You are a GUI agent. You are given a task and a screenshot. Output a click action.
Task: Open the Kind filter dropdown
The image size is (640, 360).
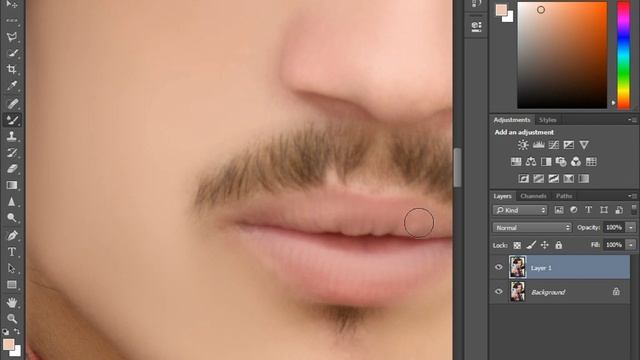point(520,210)
